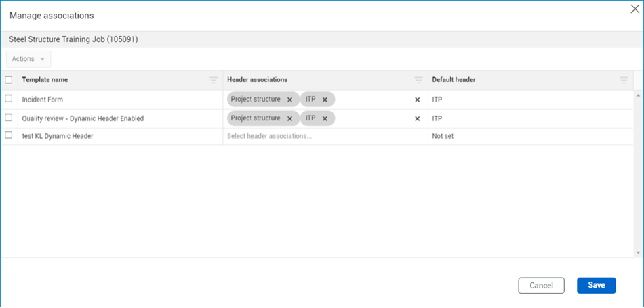Open the Header associations column filter
The image size is (644, 308).
coord(418,80)
